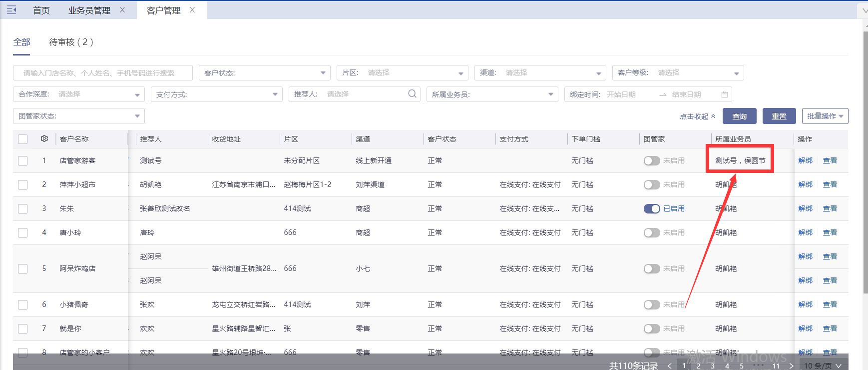The width and height of the screenshot is (868, 370).
Task: Click 解绑 for 朱朱
Action: [x=806, y=208]
